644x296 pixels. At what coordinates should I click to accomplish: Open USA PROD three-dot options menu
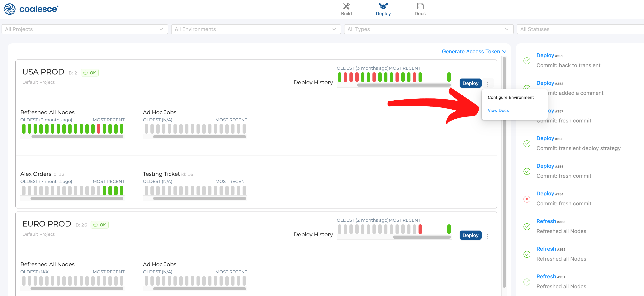487,84
